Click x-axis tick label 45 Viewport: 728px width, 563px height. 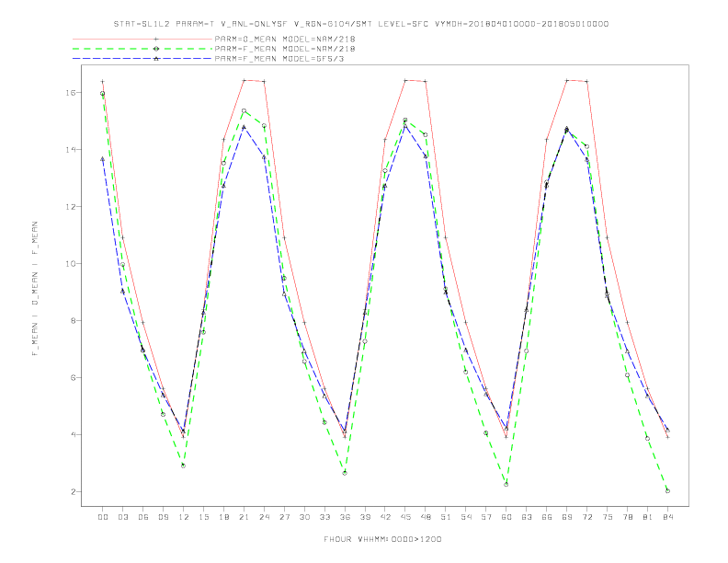(x=405, y=517)
